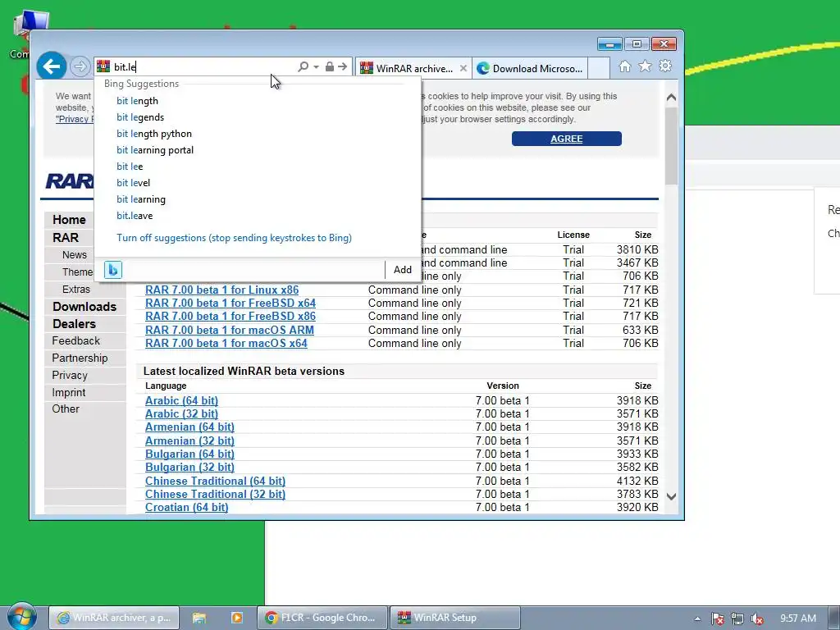Download the Arabic (64 bit) version

tap(181, 400)
